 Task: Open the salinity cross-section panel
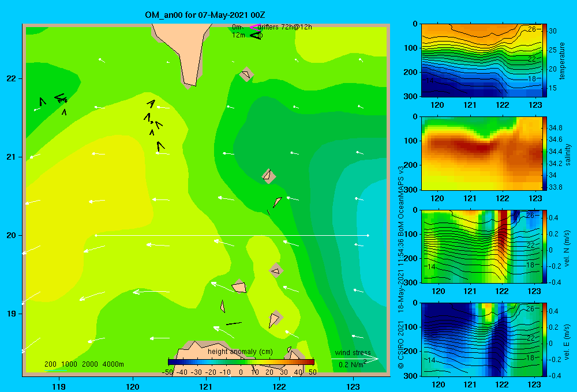coord(482,153)
